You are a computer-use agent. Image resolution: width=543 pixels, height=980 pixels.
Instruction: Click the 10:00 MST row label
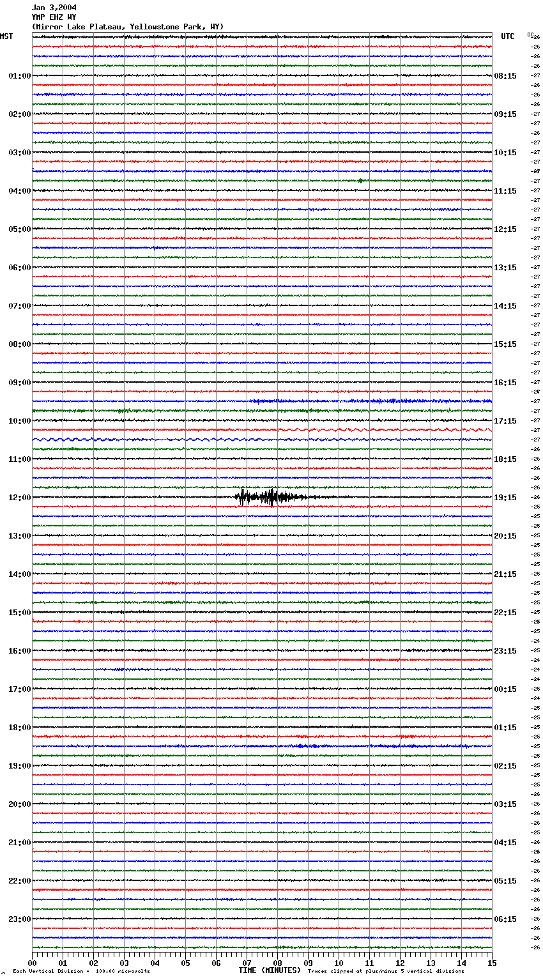tap(19, 421)
